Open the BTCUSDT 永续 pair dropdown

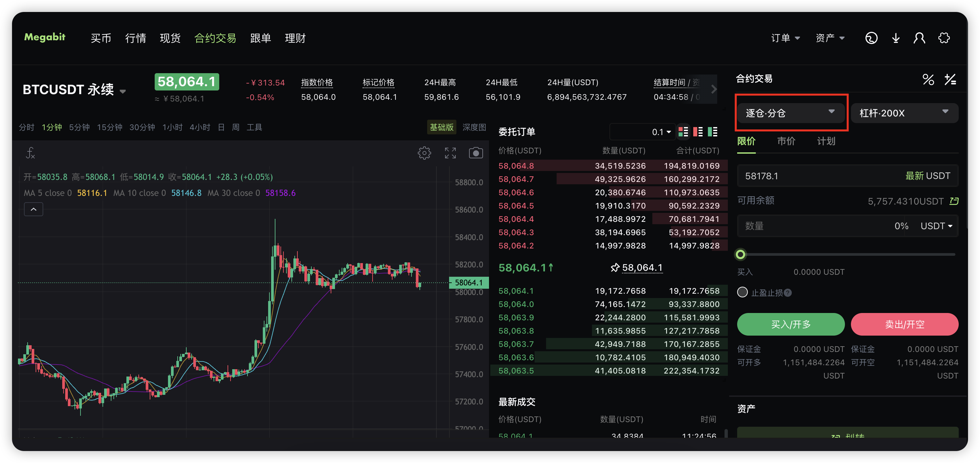point(74,90)
